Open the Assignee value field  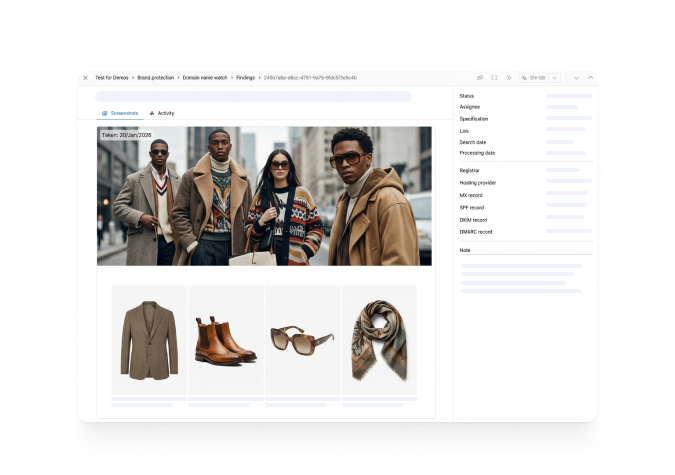[562, 107]
